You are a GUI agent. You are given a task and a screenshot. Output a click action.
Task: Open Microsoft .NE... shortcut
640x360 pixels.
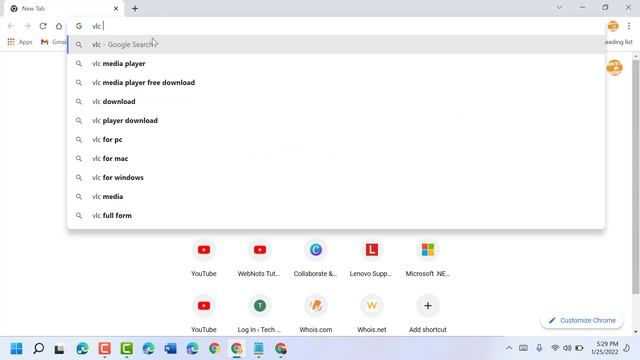coord(428,258)
